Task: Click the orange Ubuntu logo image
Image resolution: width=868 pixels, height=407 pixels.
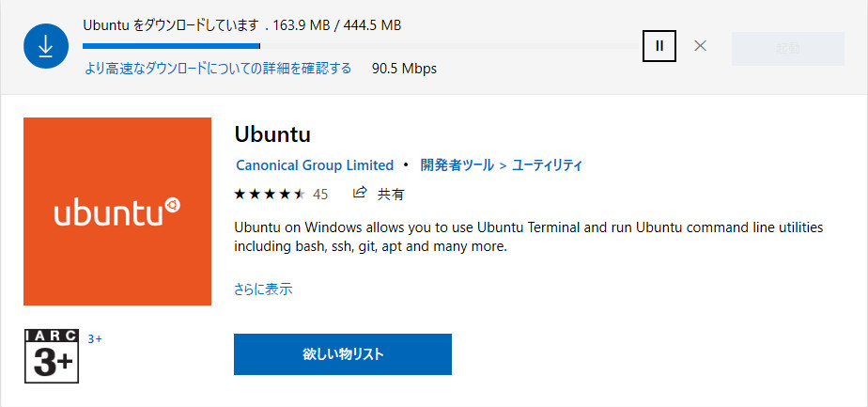Action: tap(117, 211)
